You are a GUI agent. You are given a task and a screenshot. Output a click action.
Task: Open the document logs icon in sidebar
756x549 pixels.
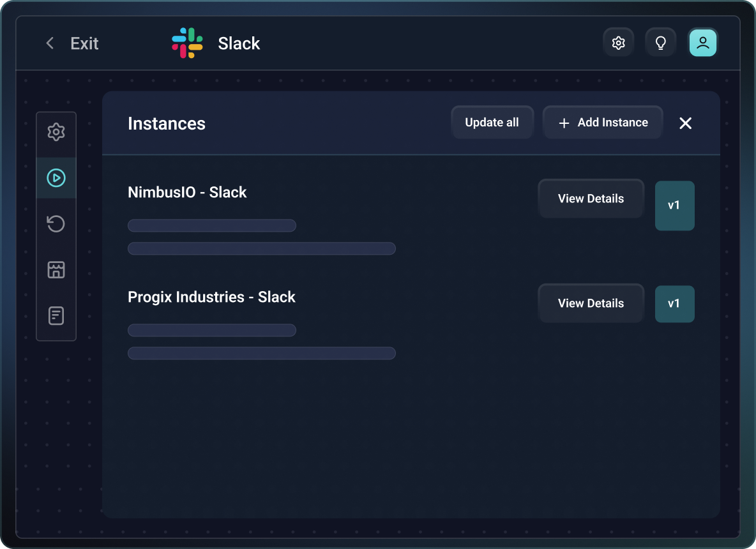pyautogui.click(x=56, y=316)
